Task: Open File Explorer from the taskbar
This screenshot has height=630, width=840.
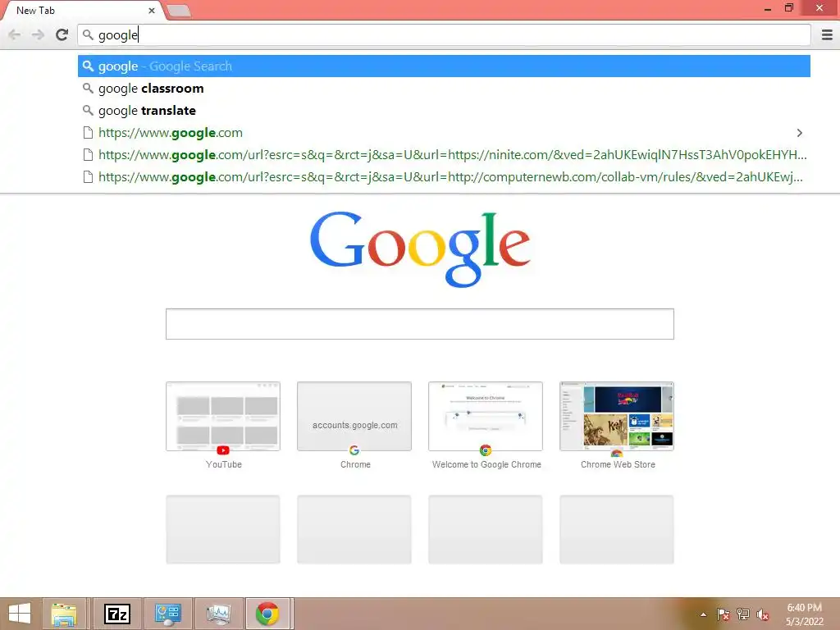Action: [x=64, y=614]
